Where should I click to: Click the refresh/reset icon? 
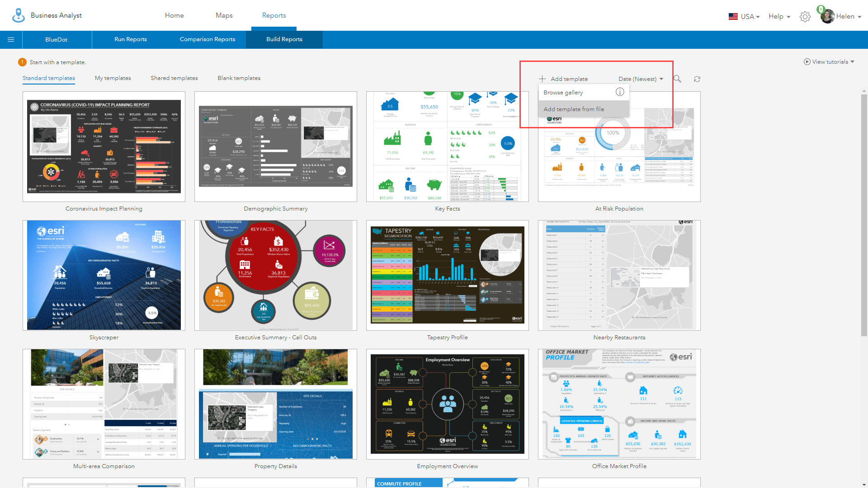tap(697, 79)
